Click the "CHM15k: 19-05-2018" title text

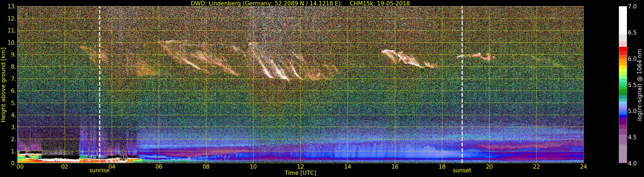[380, 3]
